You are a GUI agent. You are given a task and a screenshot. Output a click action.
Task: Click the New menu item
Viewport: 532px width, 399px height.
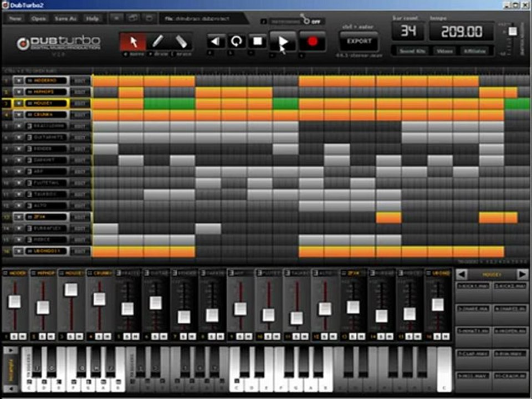point(15,18)
